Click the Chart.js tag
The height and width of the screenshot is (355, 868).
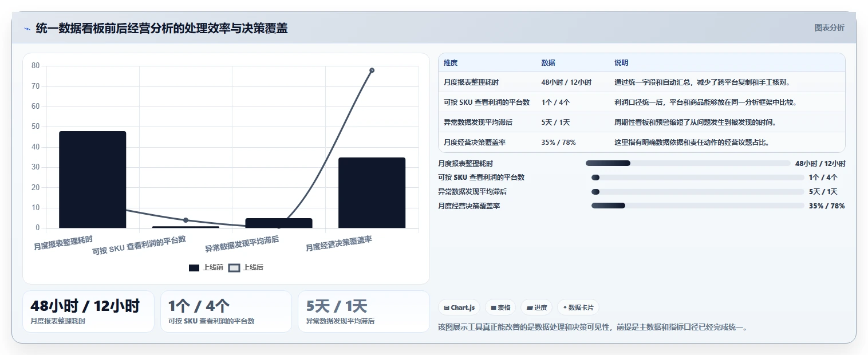(459, 307)
